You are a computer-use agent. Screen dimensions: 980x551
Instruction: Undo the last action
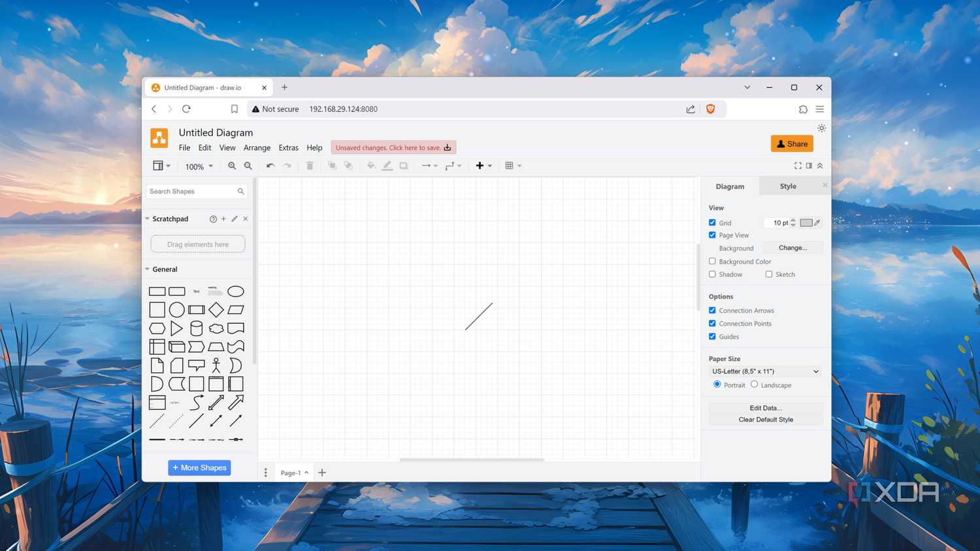coord(270,166)
